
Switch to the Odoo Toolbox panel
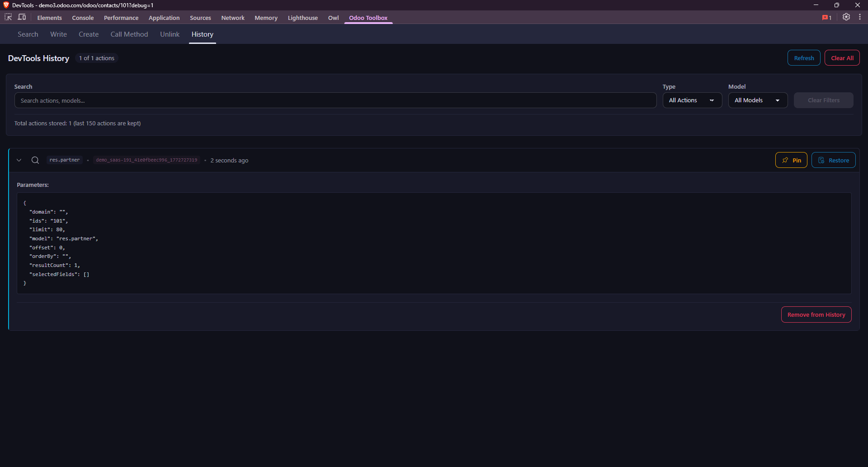(368, 18)
